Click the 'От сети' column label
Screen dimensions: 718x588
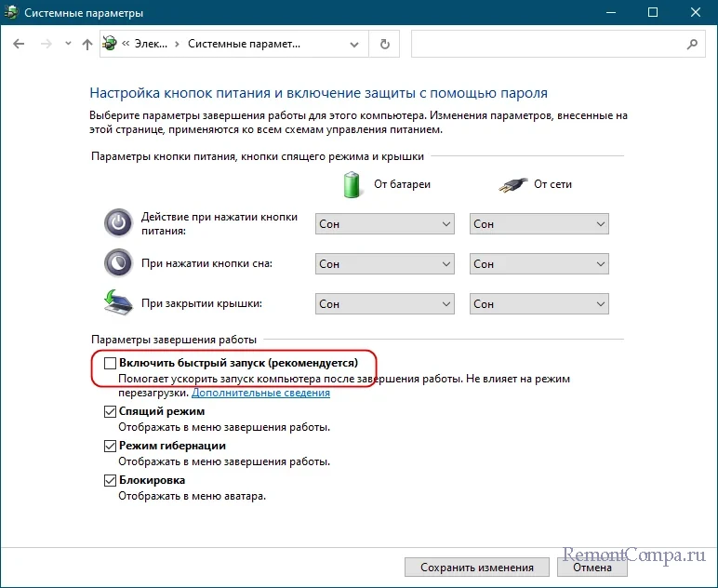click(552, 184)
